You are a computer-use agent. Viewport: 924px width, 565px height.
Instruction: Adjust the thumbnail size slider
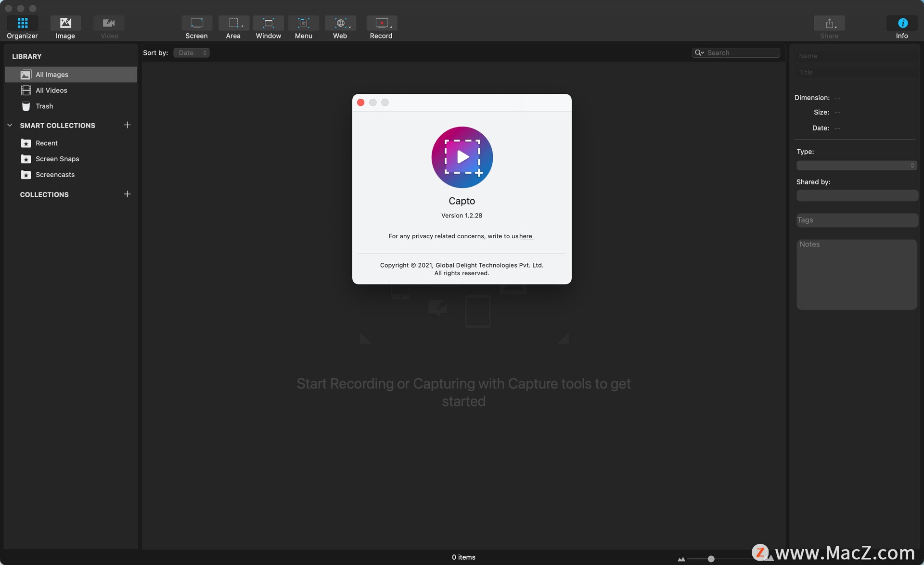pos(711,557)
